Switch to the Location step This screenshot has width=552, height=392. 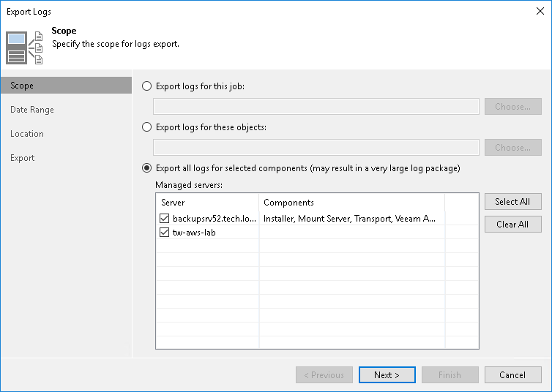tap(27, 134)
